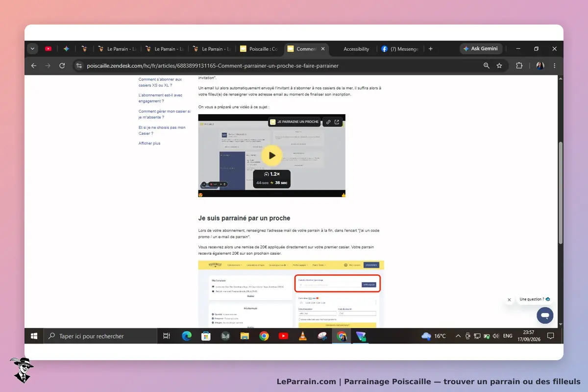Click the heart-eyes emoji reaction under video

pos(200,195)
